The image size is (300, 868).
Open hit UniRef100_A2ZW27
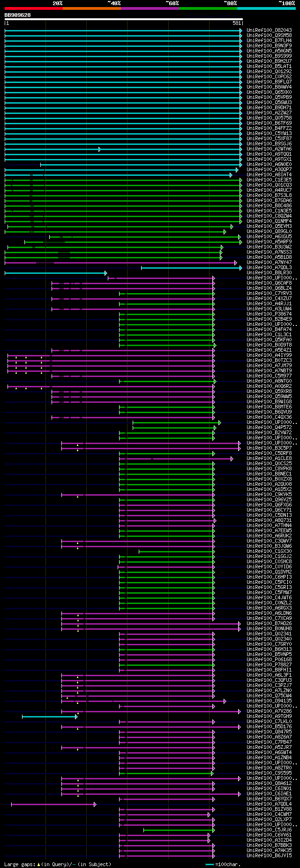(269, 113)
